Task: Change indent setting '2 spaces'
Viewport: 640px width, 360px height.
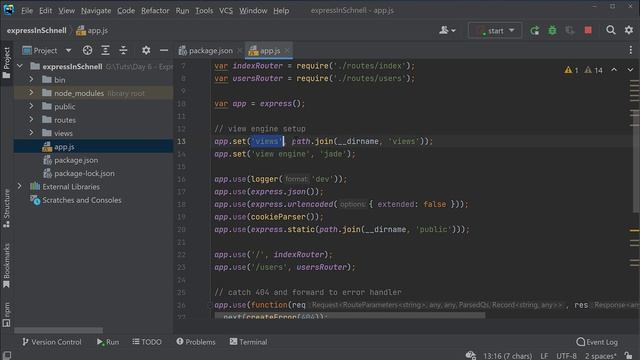Action: pyautogui.click(x=600, y=356)
